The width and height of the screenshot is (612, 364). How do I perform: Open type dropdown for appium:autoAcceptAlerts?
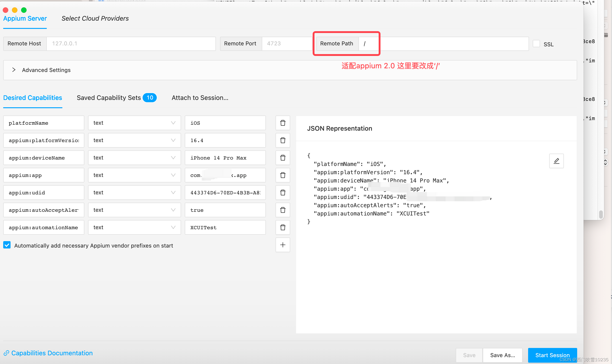coord(134,210)
